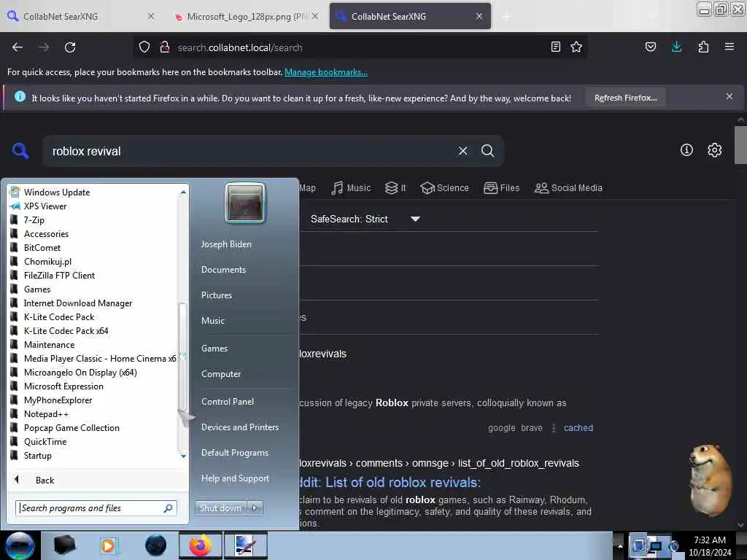Click the Shut down button
747x560 pixels.
pyautogui.click(x=220, y=508)
